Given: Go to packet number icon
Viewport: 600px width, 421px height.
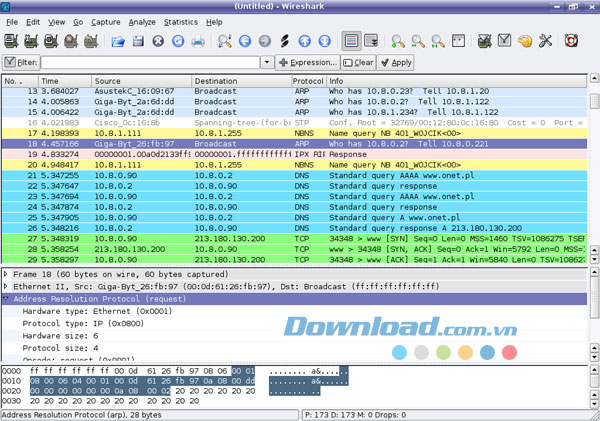Looking at the screenshot, I should [x=285, y=41].
